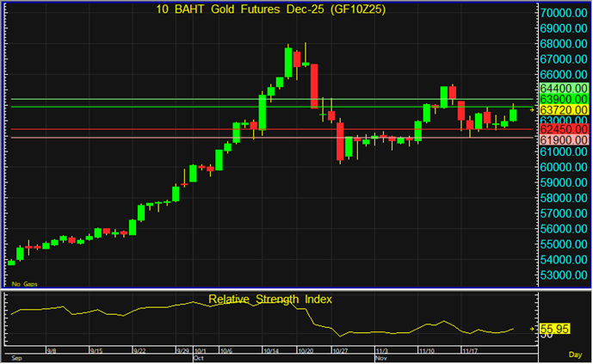Screen dimensions: 593x364
Task: Select the red 62450.00 price label
Action: pos(564,128)
